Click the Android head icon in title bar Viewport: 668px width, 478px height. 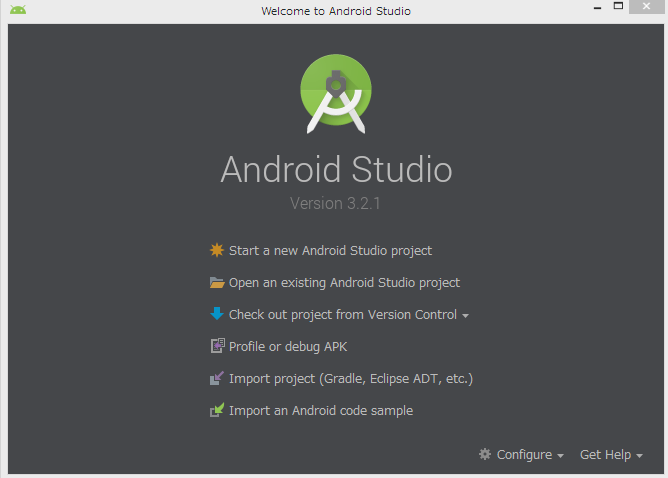18,9
